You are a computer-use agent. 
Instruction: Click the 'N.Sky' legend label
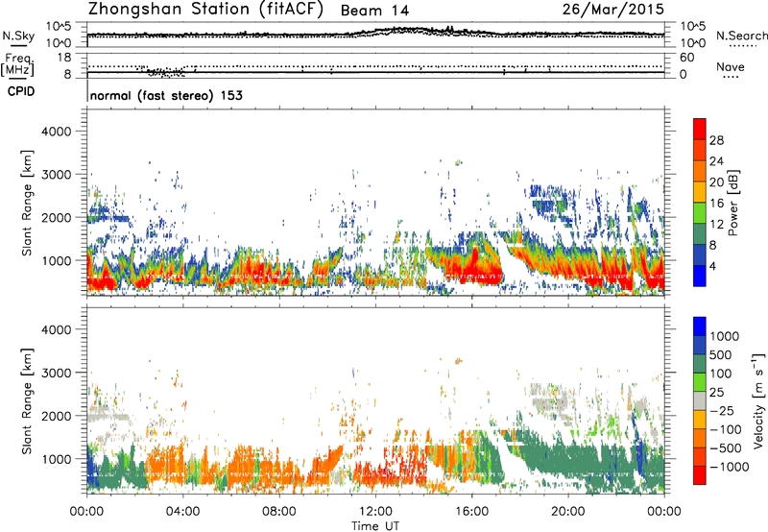[x=18, y=36]
